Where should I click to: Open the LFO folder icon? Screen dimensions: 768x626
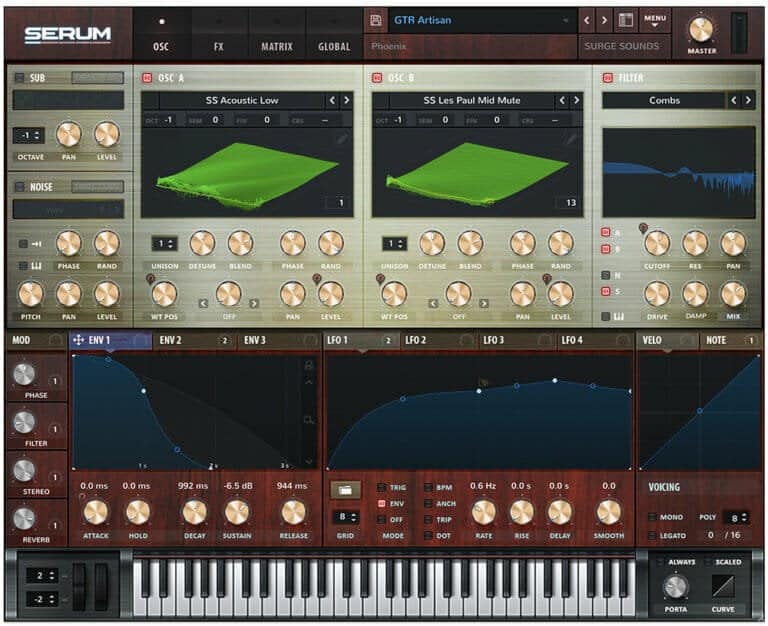click(x=345, y=489)
